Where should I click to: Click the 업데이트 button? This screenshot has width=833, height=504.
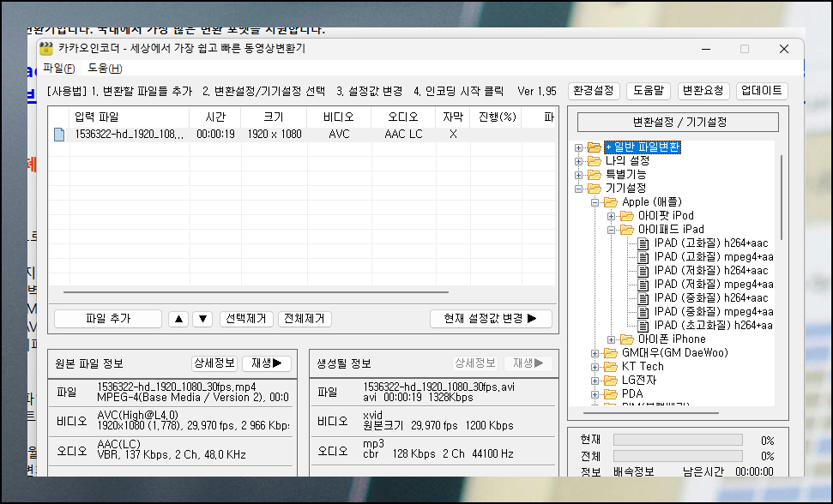(762, 91)
